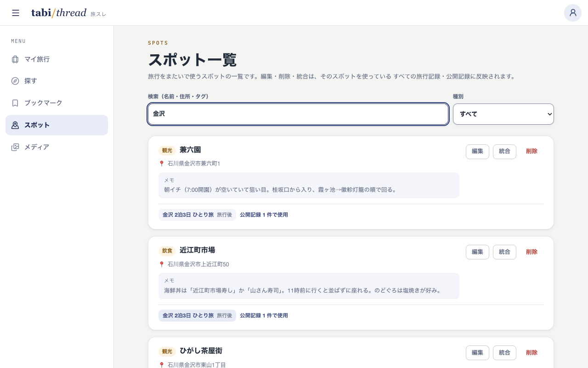The image size is (588, 368).
Task: Click the ひがし茶屋街 spot title
Action: [201, 351]
